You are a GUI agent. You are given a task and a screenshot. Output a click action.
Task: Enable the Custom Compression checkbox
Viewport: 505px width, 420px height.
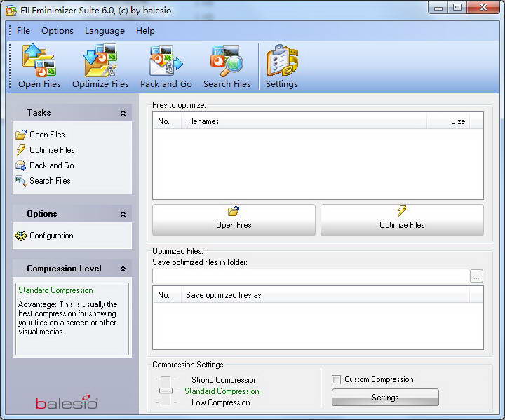(x=336, y=379)
